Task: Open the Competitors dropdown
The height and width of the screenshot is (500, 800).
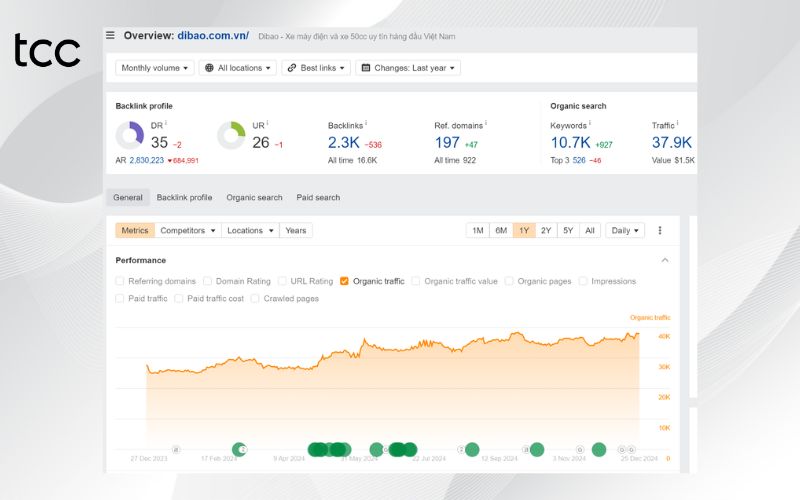Action: (x=187, y=231)
